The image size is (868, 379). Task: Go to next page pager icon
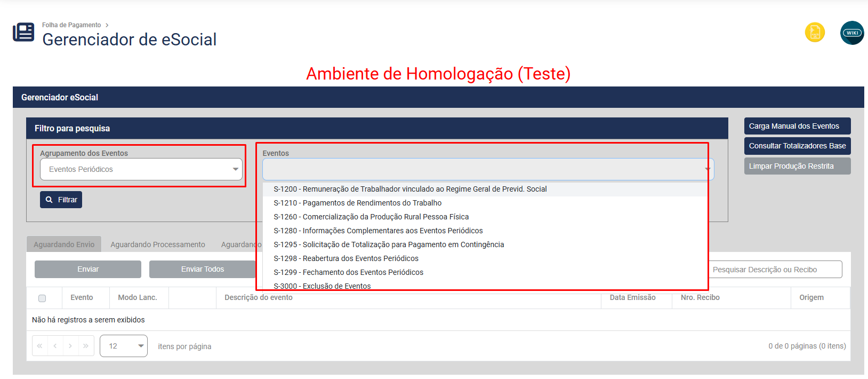pyautogui.click(x=70, y=346)
